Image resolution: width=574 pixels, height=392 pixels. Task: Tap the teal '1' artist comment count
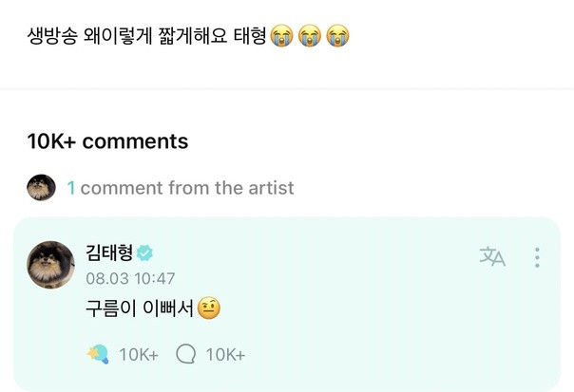pyautogui.click(x=71, y=188)
